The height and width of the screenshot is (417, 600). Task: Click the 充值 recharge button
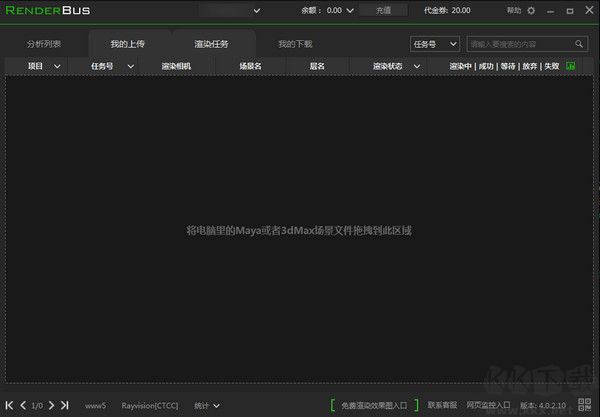tap(383, 11)
